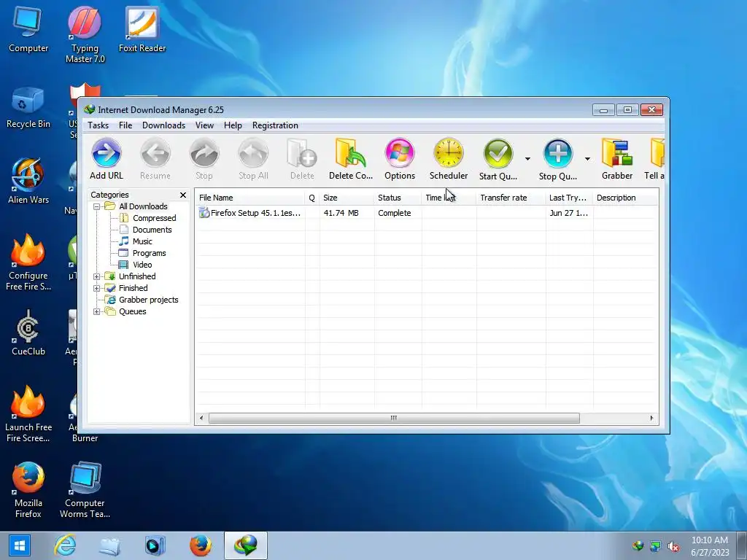Click the Launch Free Fire Screen desktop icon

tap(28, 413)
